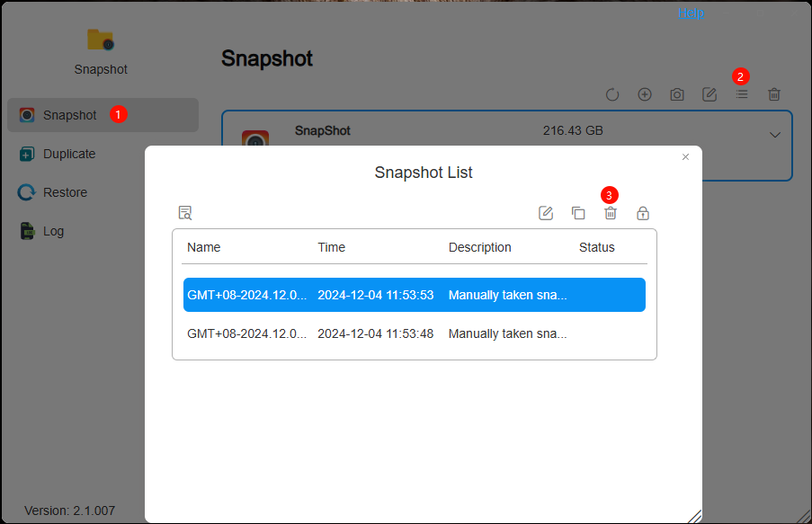Click the 216.43 GB size value

573,130
